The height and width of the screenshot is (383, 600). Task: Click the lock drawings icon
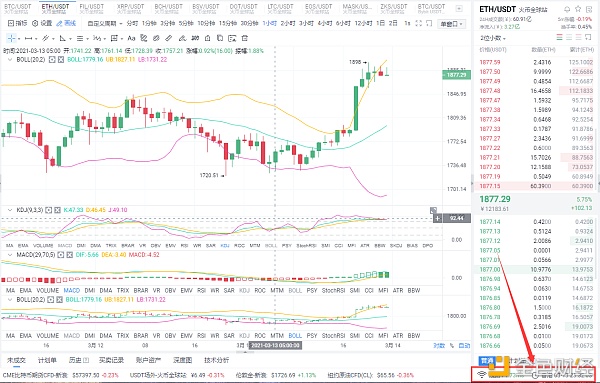pyautogui.click(x=207, y=38)
